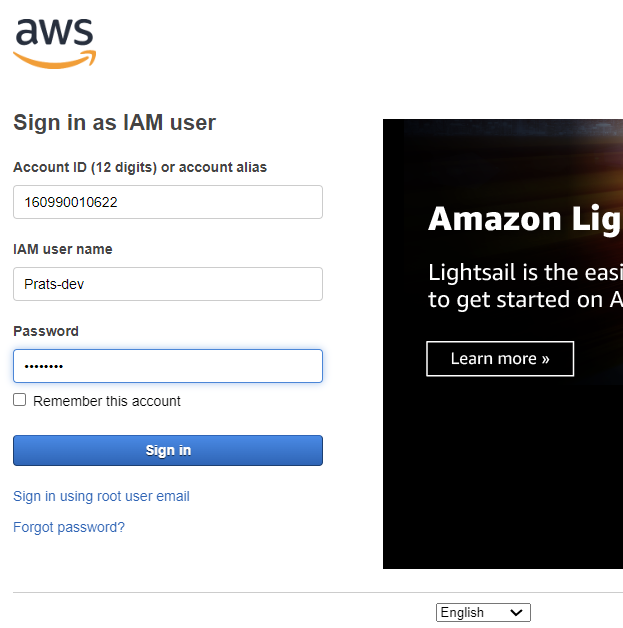Click the chevron arrow in language selector
The height and width of the screenshot is (628, 623).
click(516, 612)
